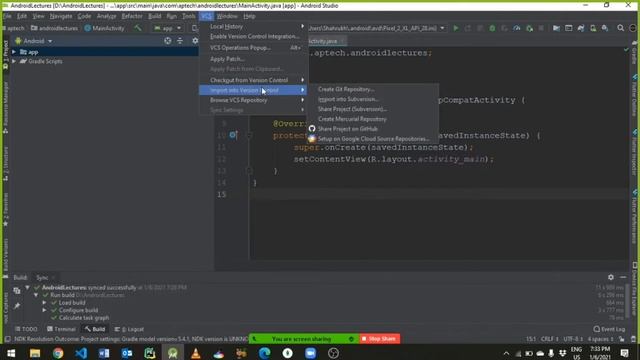Select Create Mercurial Repository
The height and width of the screenshot is (360, 640).
coord(373,119)
